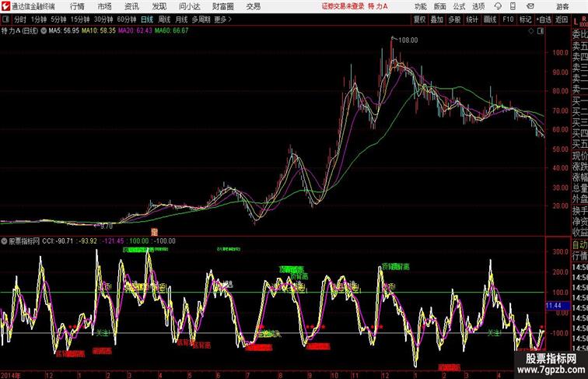Switch to the 1分钟 period tab
This screenshot has height=379, width=588.
tap(39, 19)
